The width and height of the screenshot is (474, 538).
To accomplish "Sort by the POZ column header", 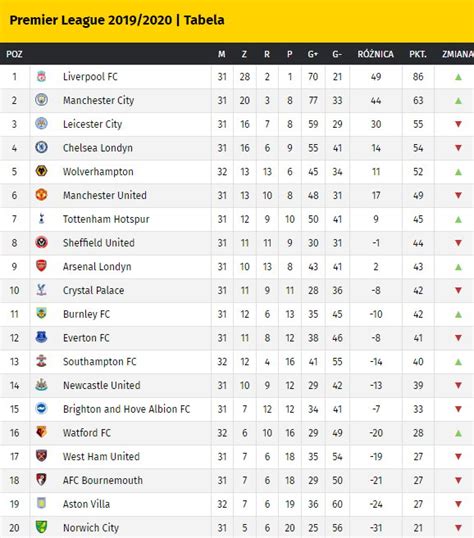I will (x=14, y=54).
